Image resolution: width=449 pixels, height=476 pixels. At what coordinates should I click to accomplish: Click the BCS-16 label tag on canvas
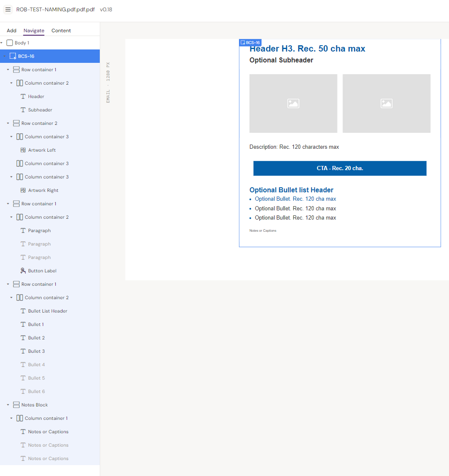pyautogui.click(x=250, y=43)
